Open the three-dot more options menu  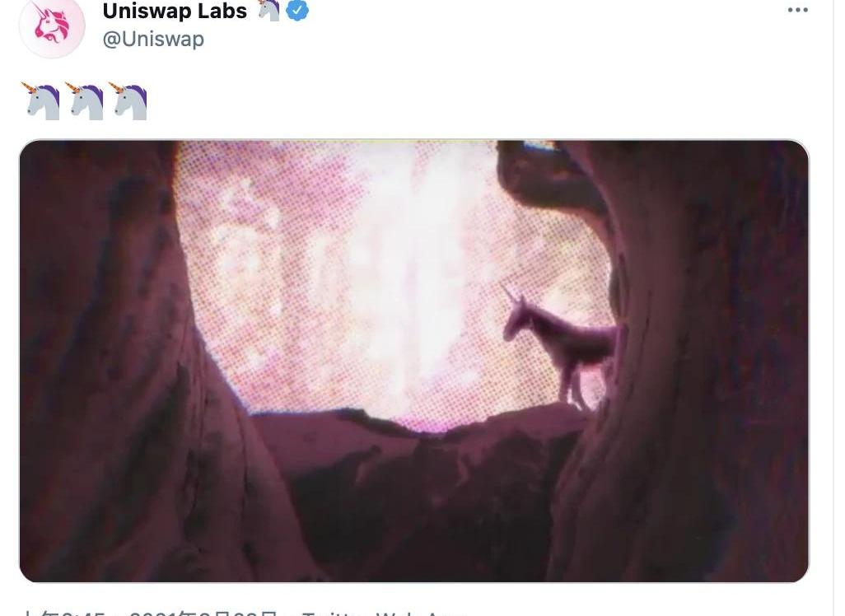click(797, 10)
